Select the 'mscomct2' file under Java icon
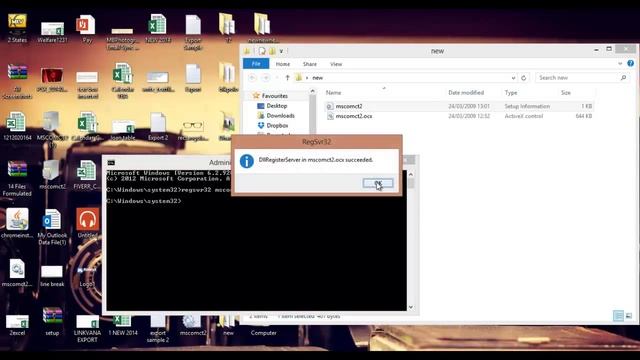Image resolution: width=640 pixels, height=360 pixels. pyautogui.click(x=17, y=273)
